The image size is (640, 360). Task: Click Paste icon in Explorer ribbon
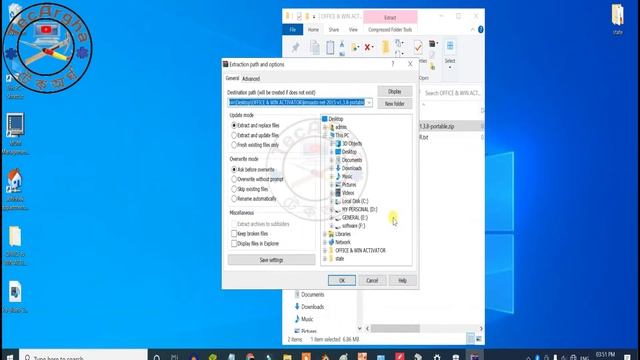pos(330,48)
